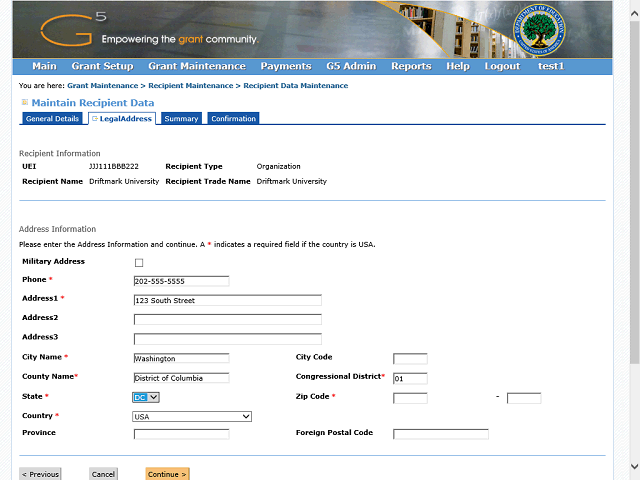Open the Reports menu
Image resolution: width=640 pixels, height=480 pixels.
[411, 66]
